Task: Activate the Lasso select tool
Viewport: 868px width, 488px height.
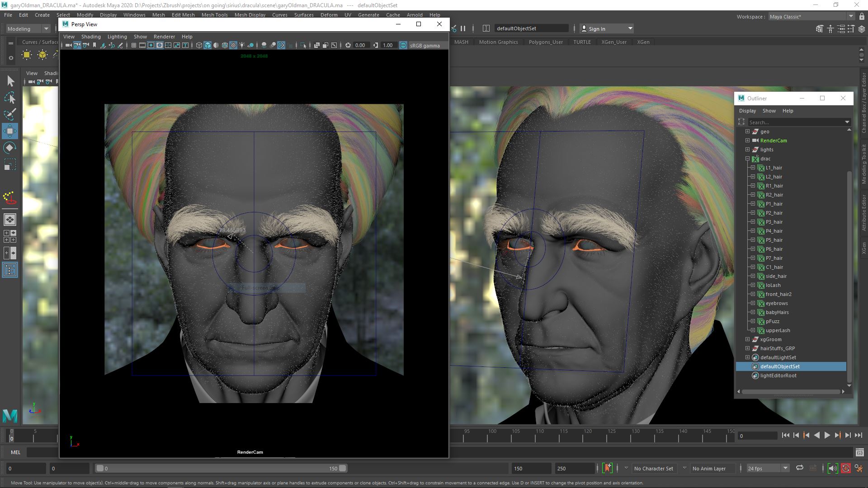Action: point(10,98)
